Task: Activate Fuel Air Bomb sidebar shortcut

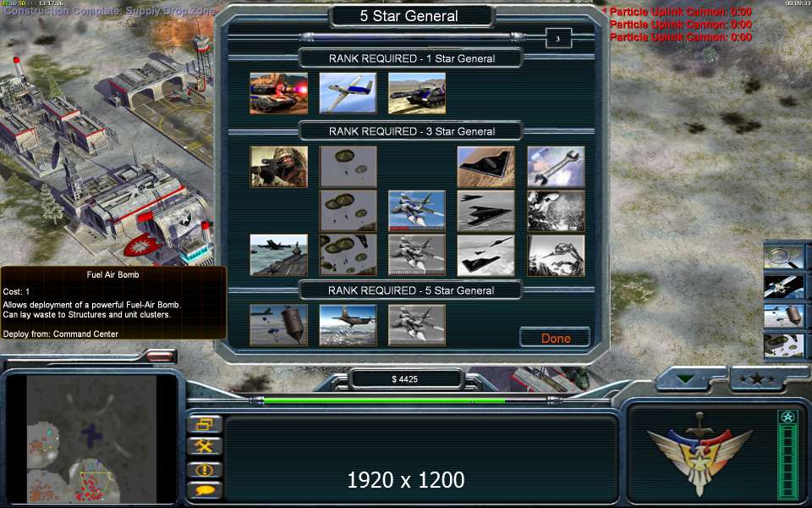Action: (784, 316)
